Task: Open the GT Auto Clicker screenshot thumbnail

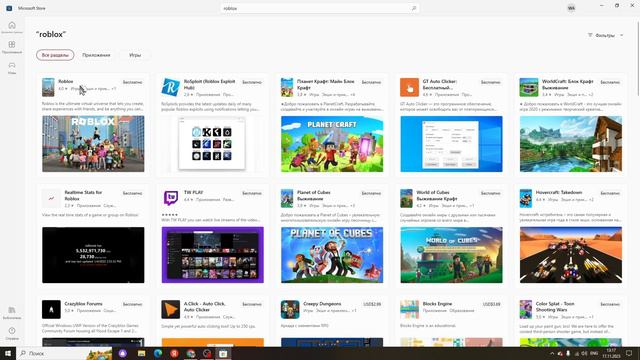Action: [451, 144]
